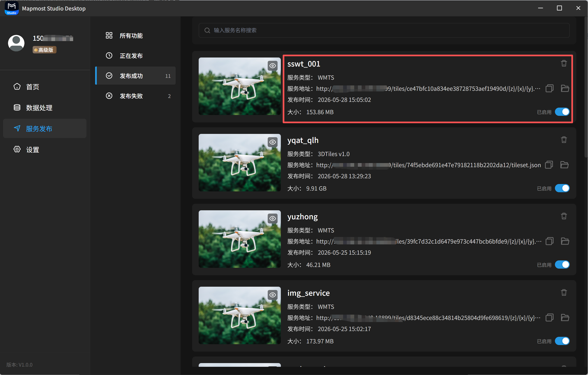Viewport: 588px width, 375px height.
Task: Click publish time 2026-05-28 13:29:23
Action: point(344,176)
